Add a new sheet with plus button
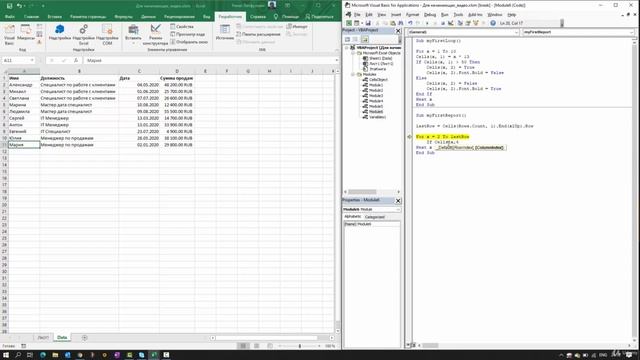The width and height of the screenshot is (640, 360). 84,338
